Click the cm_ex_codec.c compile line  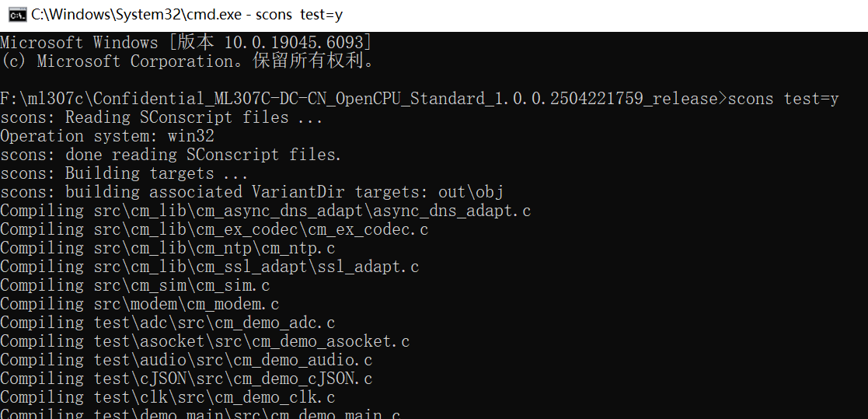(x=214, y=229)
